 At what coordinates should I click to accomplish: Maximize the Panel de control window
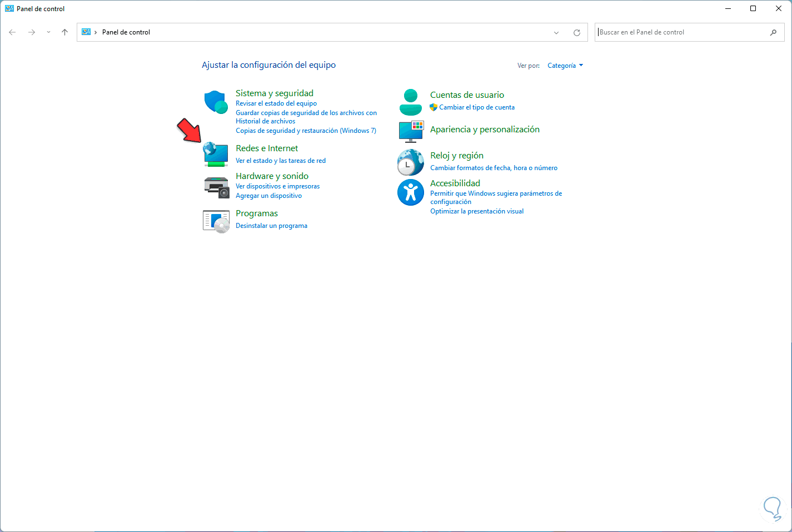[753, 8]
